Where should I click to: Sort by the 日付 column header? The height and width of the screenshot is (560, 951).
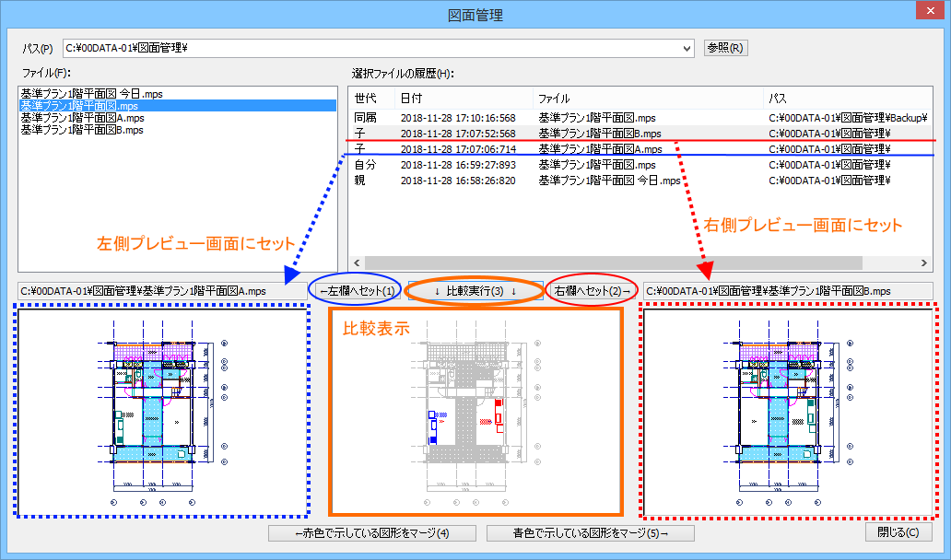(464, 99)
